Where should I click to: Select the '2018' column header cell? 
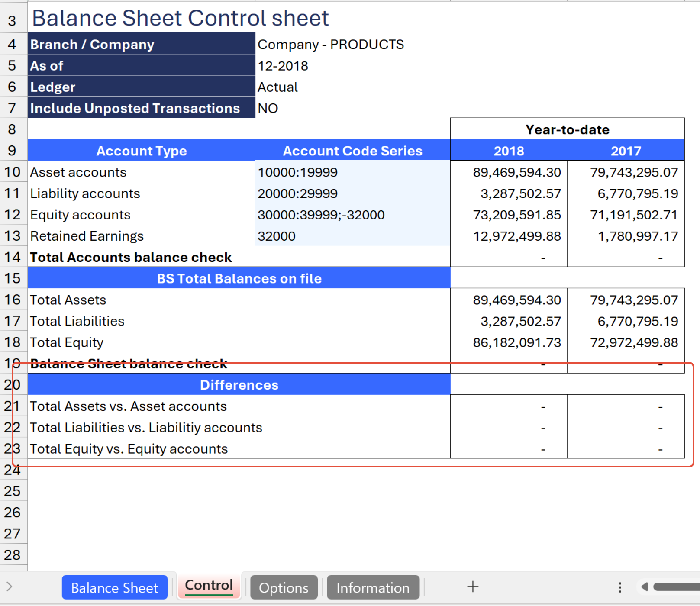(509, 151)
